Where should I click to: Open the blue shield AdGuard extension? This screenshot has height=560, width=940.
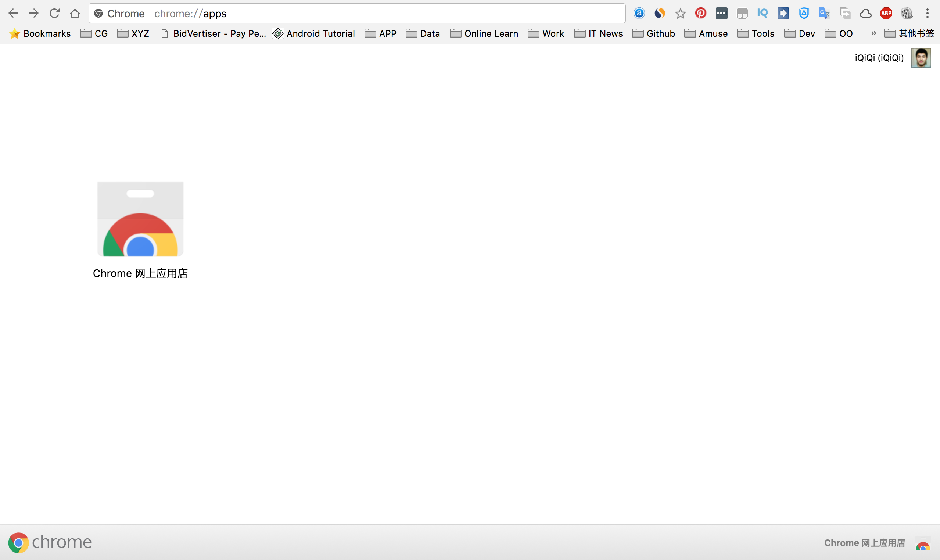tap(804, 14)
